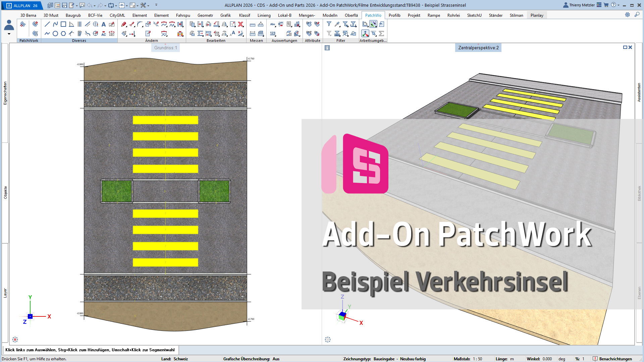Click the red X Delete tool
Viewport: 644px width, 362px height.
(240, 24)
